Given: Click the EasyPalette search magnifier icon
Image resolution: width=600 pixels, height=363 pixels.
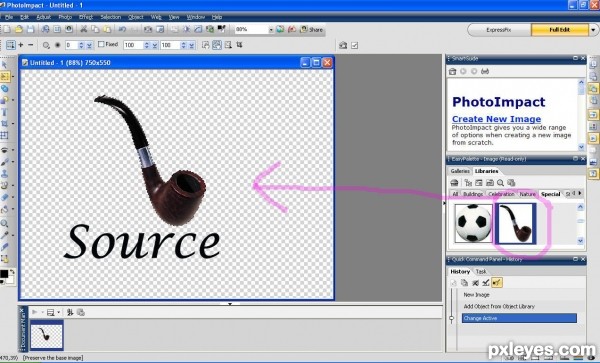Looking at the screenshot, I should pos(501,183).
